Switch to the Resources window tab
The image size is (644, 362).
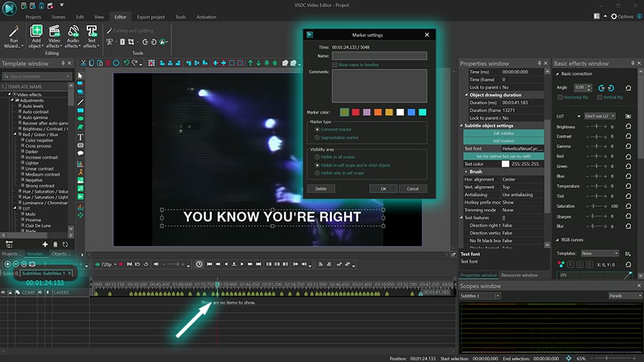pyautogui.click(x=519, y=275)
